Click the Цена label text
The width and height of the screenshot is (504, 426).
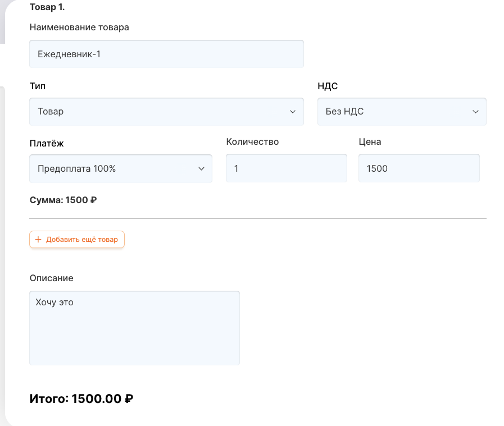coord(370,142)
